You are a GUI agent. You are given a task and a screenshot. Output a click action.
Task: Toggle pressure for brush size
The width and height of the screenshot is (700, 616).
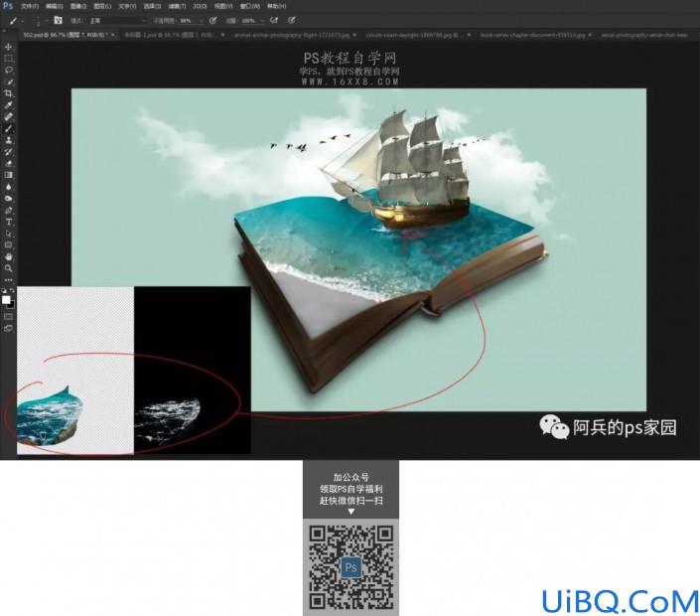(292, 20)
